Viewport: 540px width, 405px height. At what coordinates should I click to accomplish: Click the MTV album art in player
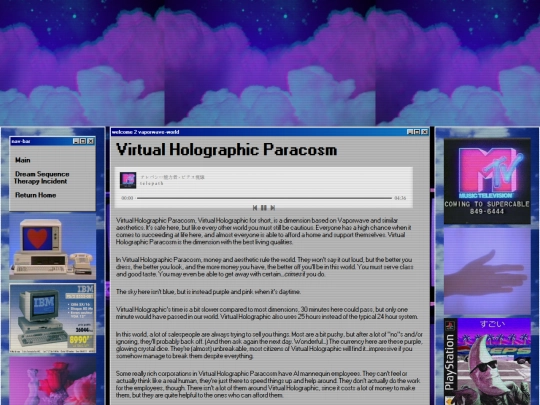coord(128,180)
